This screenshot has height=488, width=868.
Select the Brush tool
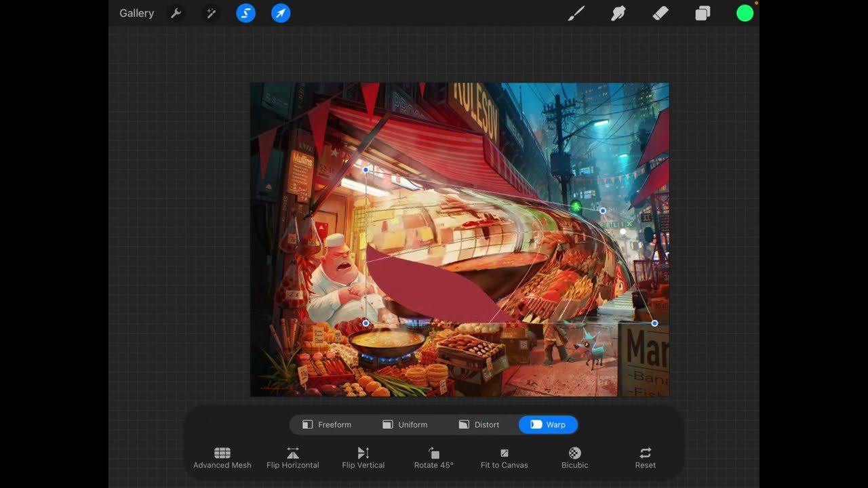pos(576,13)
